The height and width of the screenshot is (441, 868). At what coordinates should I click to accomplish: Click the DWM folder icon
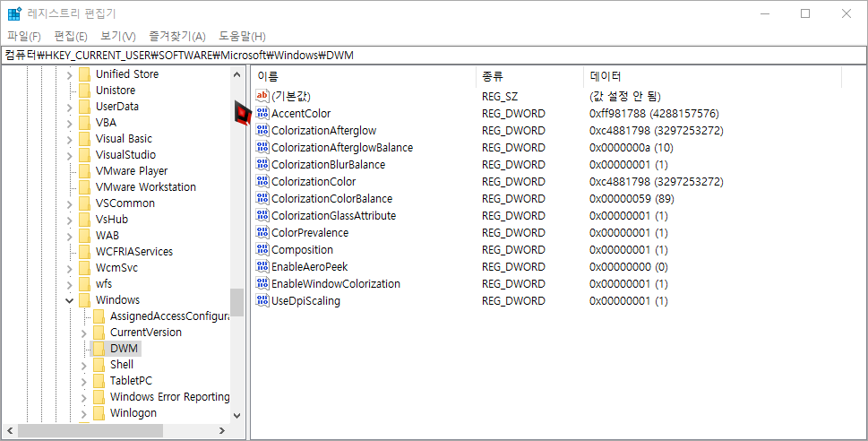pos(99,349)
